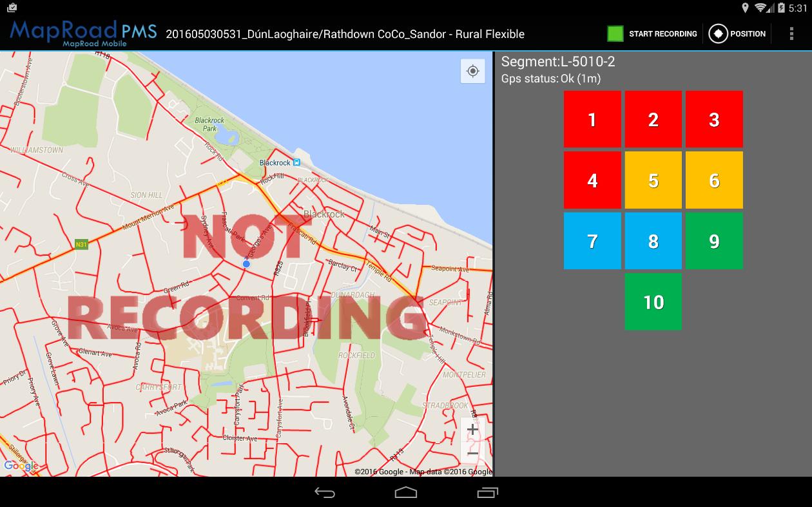Click the 5:31 clock
Screen dimensions: 812x507
797,8
